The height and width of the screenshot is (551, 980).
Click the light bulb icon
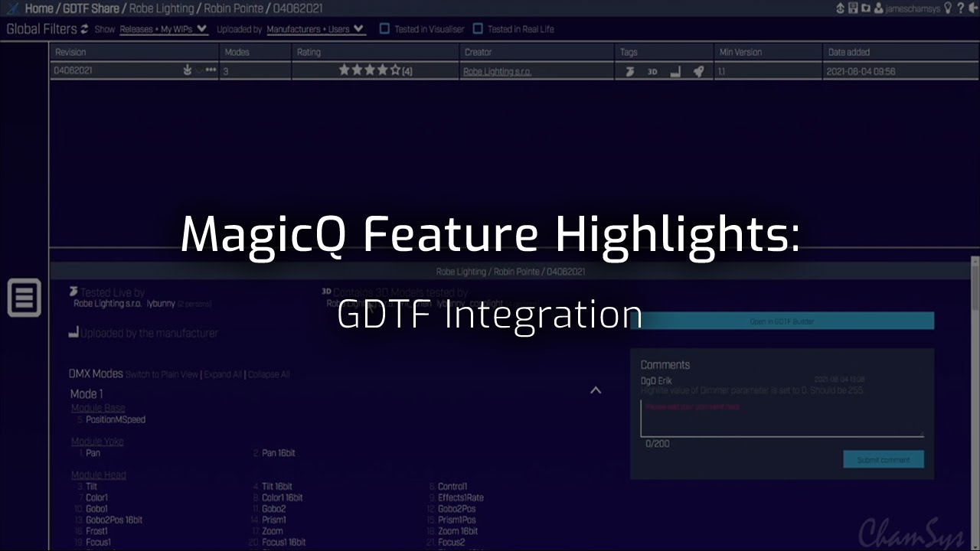click(948, 8)
